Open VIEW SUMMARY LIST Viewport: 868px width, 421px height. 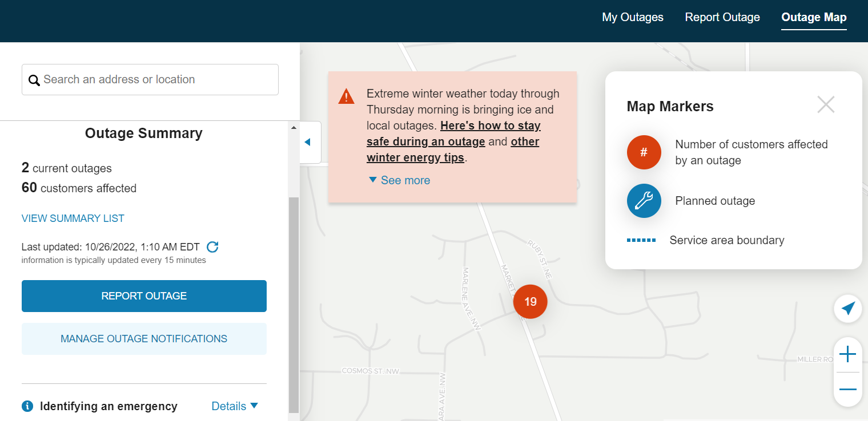(73, 218)
